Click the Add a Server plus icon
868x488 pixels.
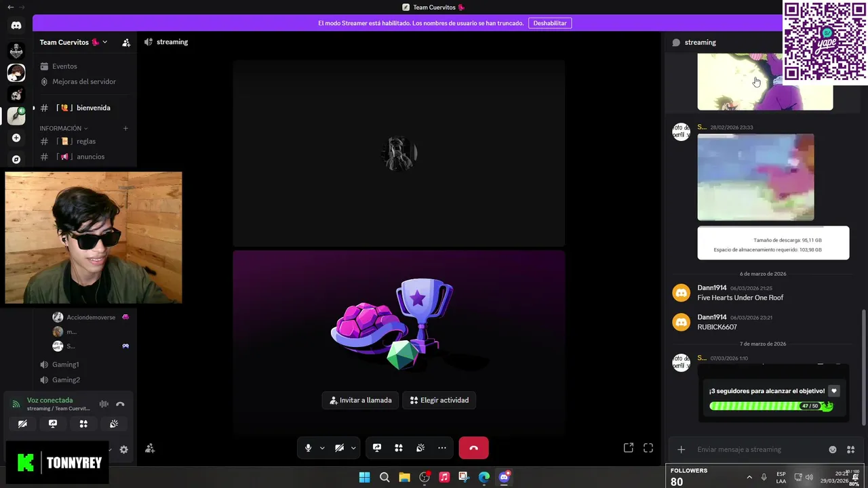click(x=16, y=138)
